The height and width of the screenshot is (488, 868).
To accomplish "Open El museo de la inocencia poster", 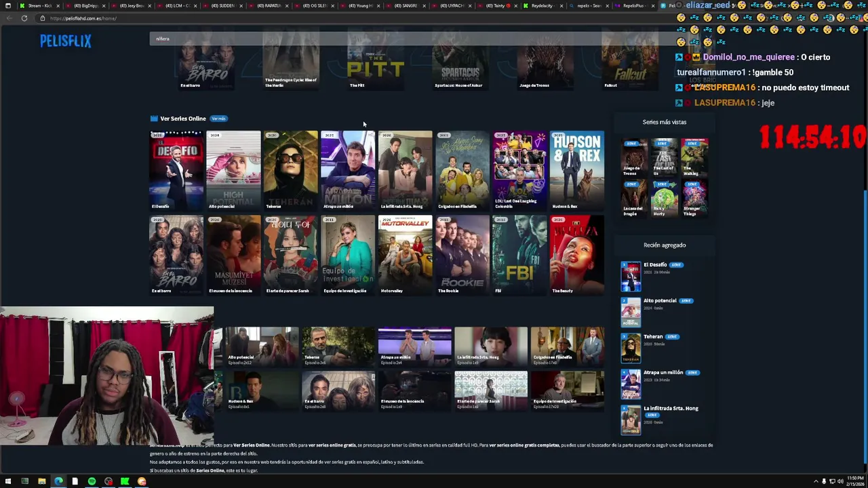I will 233,255.
